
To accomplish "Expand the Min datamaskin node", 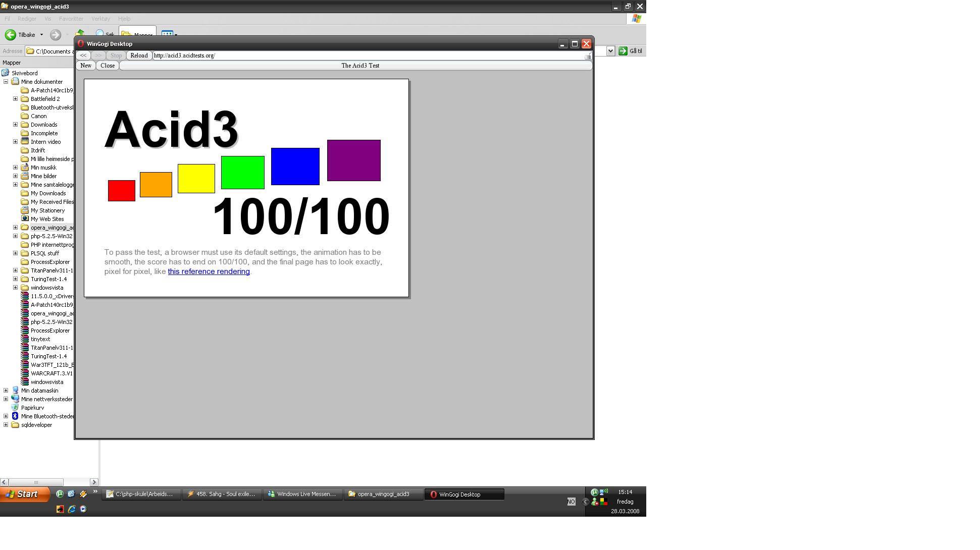I will (x=6, y=391).
